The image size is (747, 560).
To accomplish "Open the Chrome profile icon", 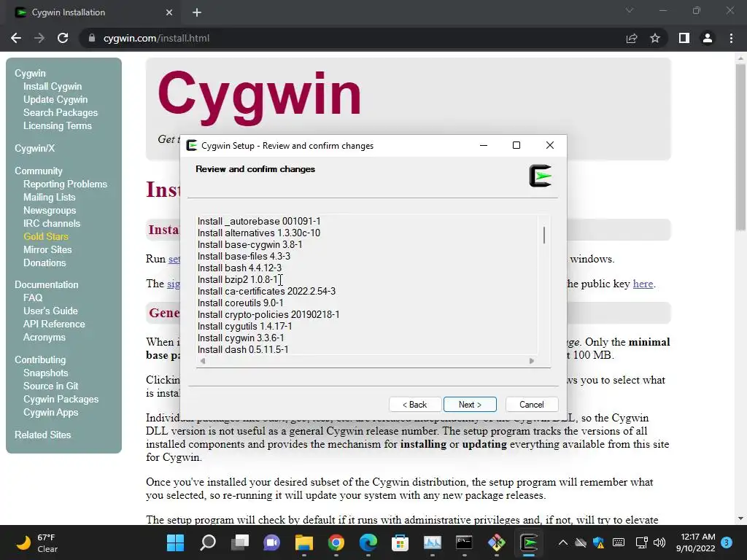I will click(x=708, y=38).
